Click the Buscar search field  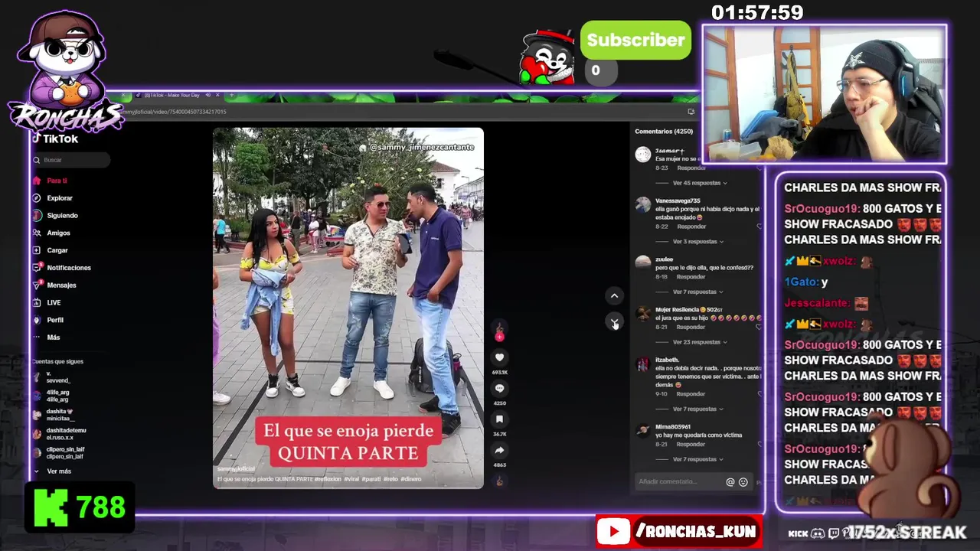pyautogui.click(x=71, y=160)
